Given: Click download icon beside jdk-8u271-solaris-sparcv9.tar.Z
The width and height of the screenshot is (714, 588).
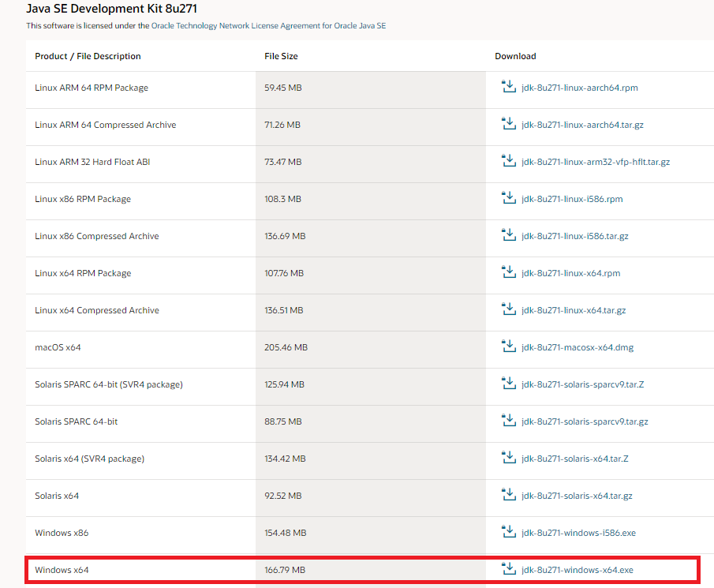Looking at the screenshot, I should tap(508, 383).
